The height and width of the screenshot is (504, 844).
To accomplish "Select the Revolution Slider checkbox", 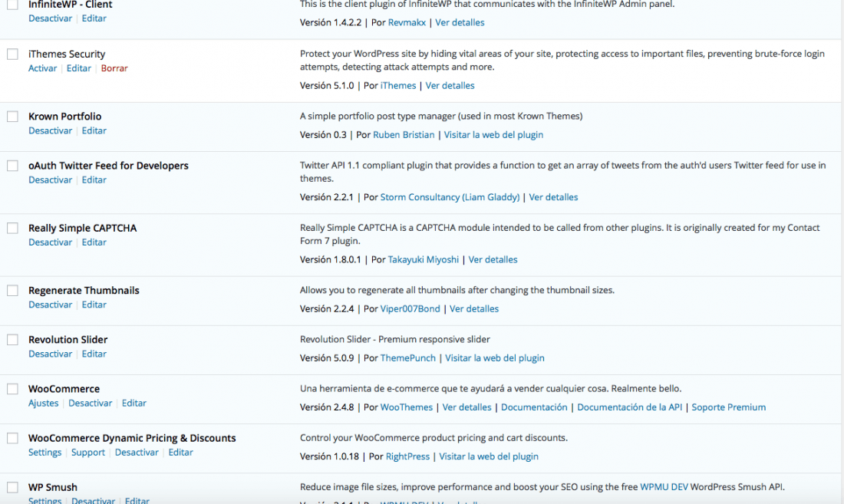I will (x=12, y=340).
